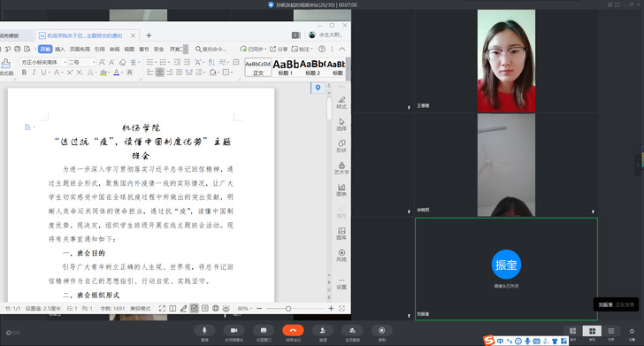
Task: Open 80% zoom level dropdown
Action: (244, 308)
